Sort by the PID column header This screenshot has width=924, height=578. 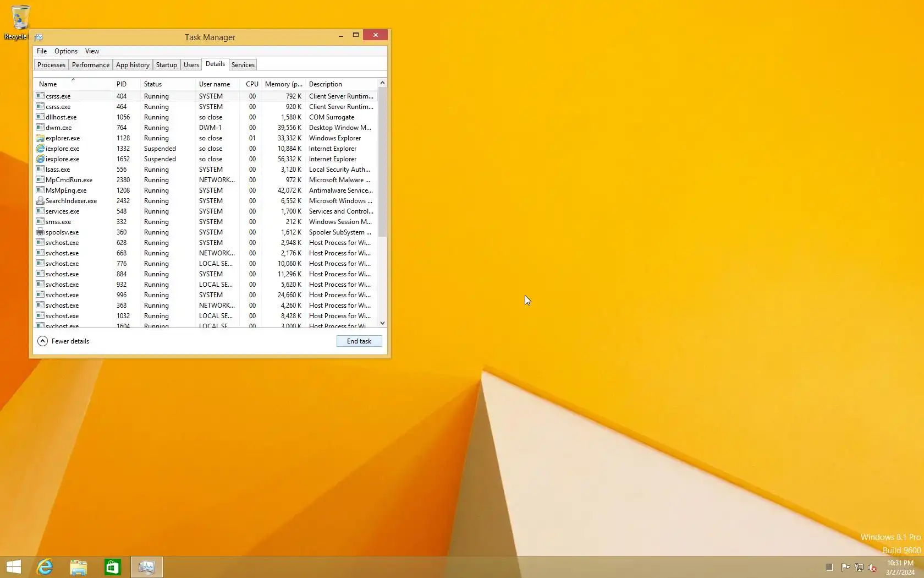coord(125,84)
